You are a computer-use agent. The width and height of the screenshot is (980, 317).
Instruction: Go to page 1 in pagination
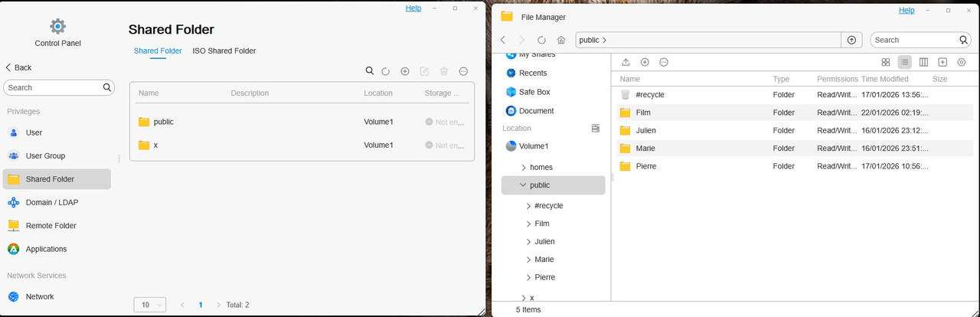[x=201, y=305]
